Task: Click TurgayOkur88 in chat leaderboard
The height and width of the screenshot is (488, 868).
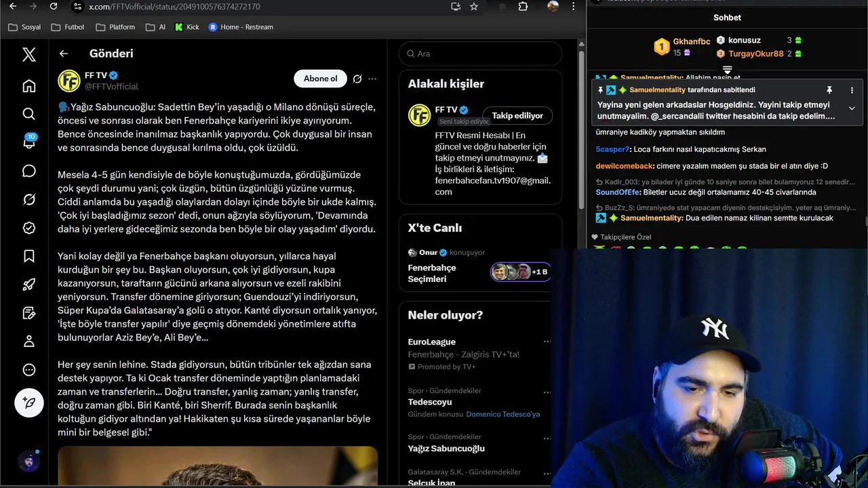Action: (755, 54)
